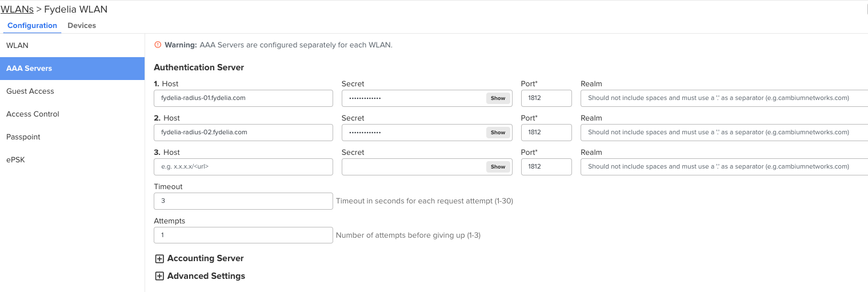Open the ePSK settings
Screen dimensions: 868x292
point(15,160)
